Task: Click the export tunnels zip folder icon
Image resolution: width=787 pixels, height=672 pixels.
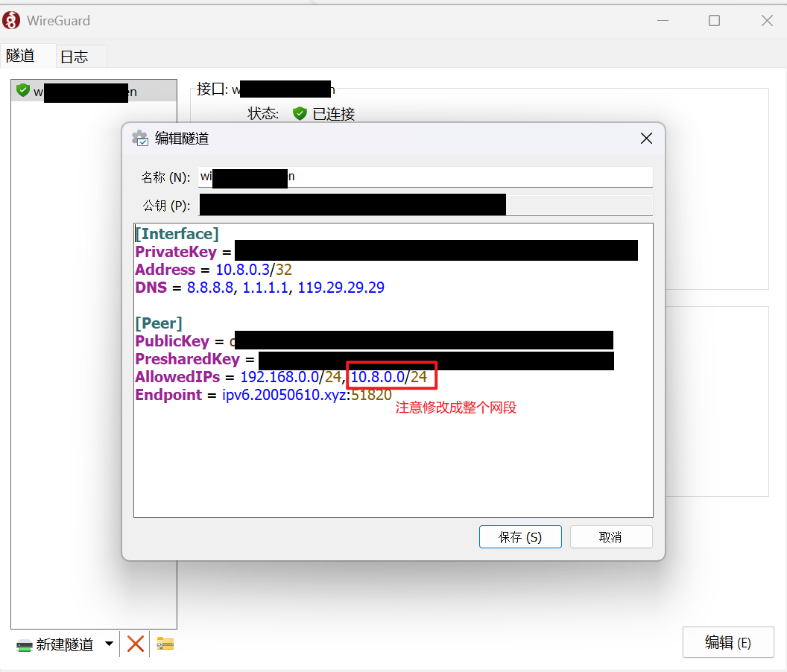Action: pyautogui.click(x=165, y=644)
